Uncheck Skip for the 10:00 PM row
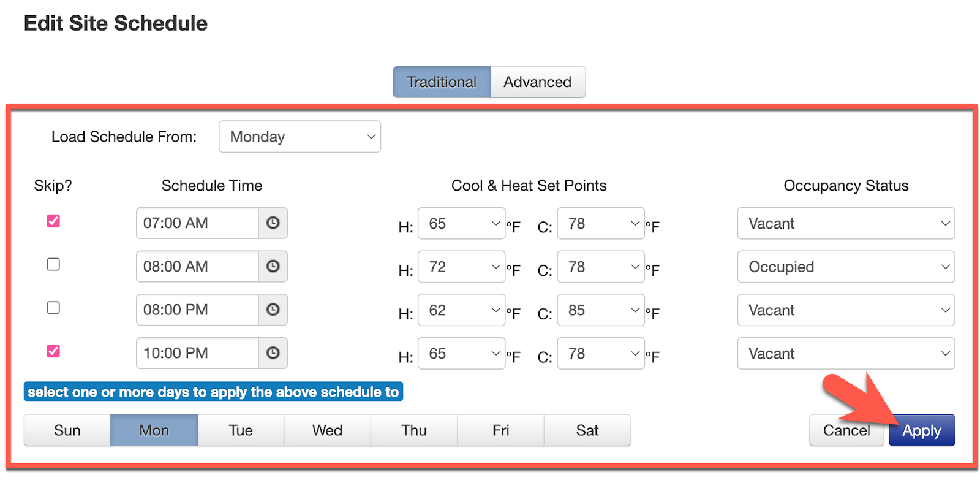The image size is (980, 480). tap(53, 351)
